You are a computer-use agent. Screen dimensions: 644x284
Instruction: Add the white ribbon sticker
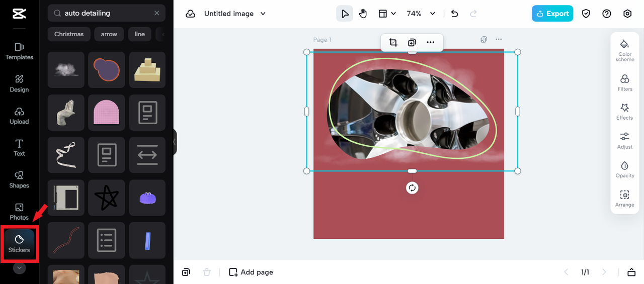click(x=66, y=155)
